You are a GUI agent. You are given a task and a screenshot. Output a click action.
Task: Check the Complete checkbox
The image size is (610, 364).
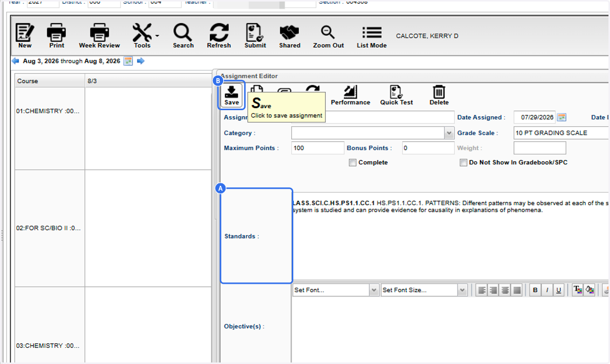(352, 163)
